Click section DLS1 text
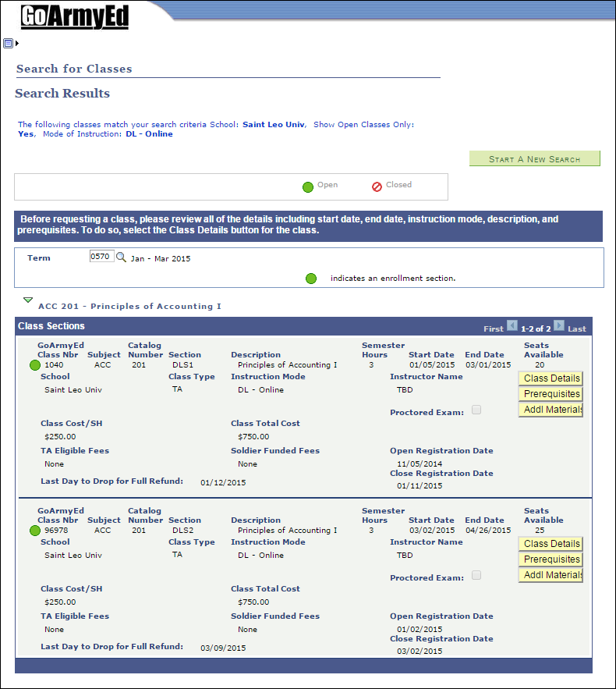616x689 pixels. (x=182, y=365)
